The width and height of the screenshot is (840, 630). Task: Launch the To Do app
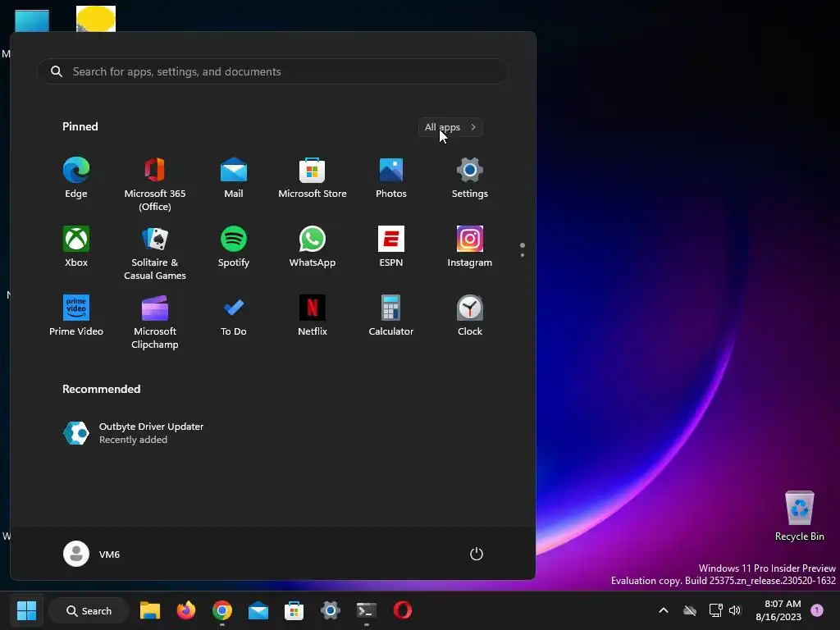click(234, 316)
